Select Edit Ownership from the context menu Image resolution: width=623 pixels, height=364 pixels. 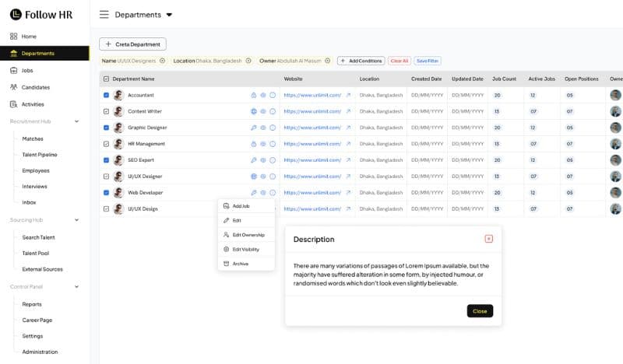point(248,235)
